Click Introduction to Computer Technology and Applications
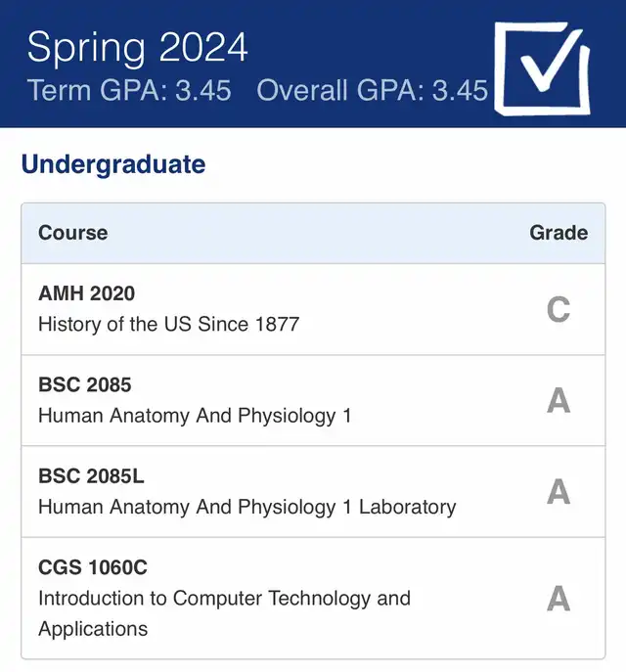 click(225, 613)
